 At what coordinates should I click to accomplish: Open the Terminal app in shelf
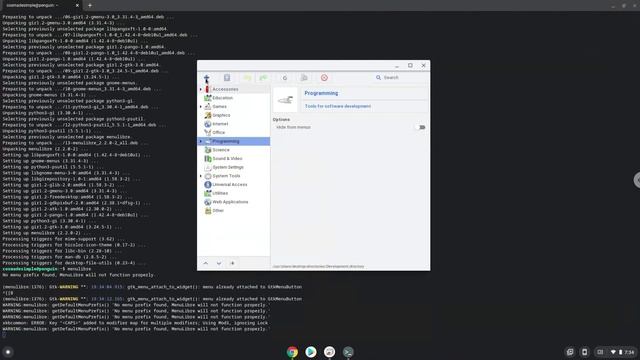point(348,351)
